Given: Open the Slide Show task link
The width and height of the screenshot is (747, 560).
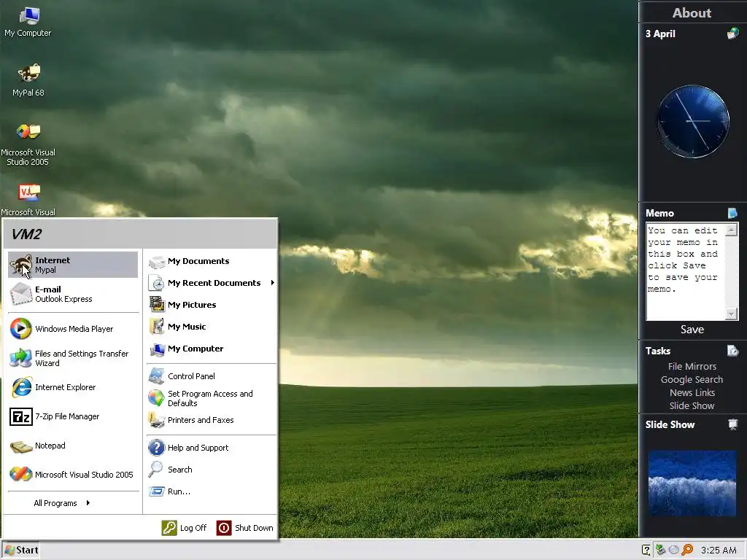Looking at the screenshot, I should point(692,405).
